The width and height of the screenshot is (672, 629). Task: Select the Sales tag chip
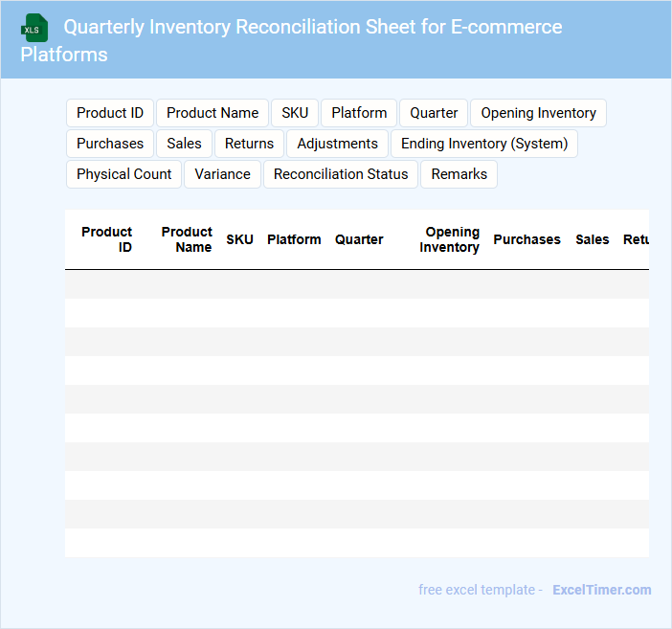pyautogui.click(x=184, y=144)
